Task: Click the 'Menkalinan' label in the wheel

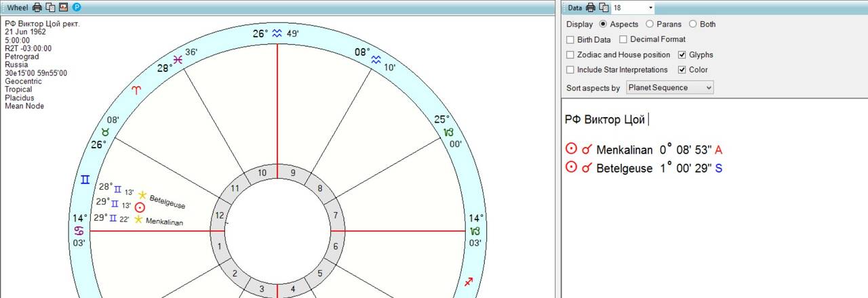Action: click(164, 221)
